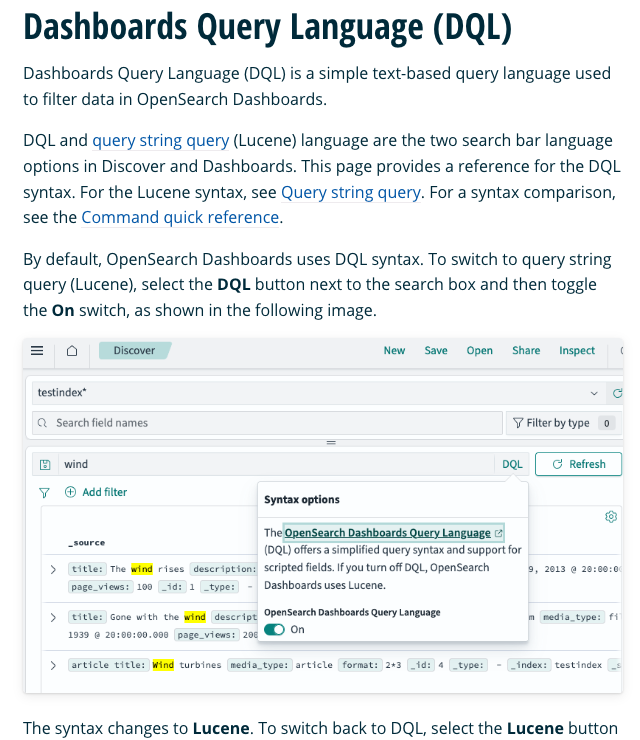The width and height of the screenshot is (640, 740).
Task: Open the Filter by type dropdown
Action: 564,423
